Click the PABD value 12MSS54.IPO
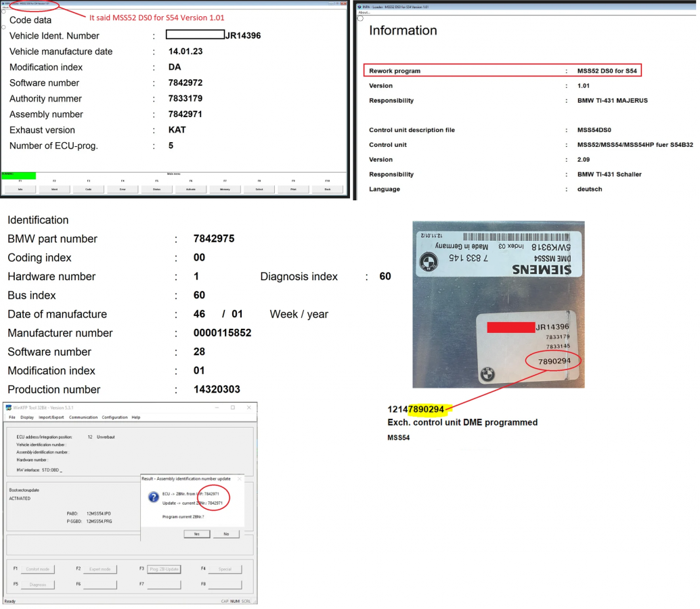 [x=98, y=514]
